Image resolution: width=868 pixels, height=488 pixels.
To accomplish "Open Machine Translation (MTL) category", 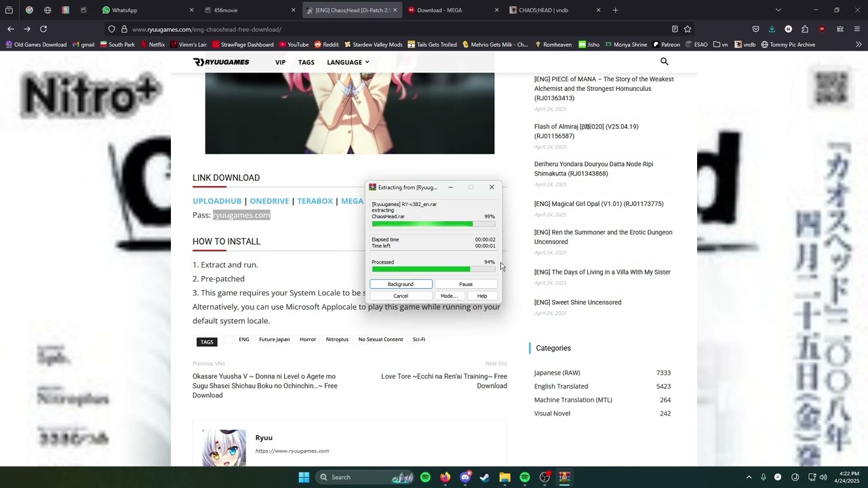I will 573,400.
